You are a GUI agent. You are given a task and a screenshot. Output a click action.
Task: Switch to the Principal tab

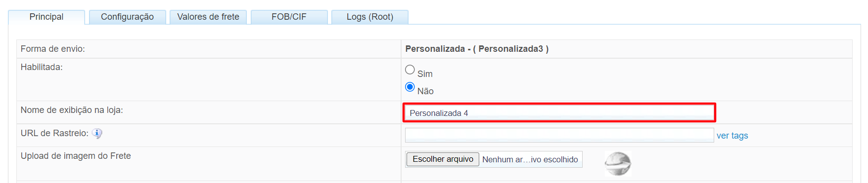(46, 17)
